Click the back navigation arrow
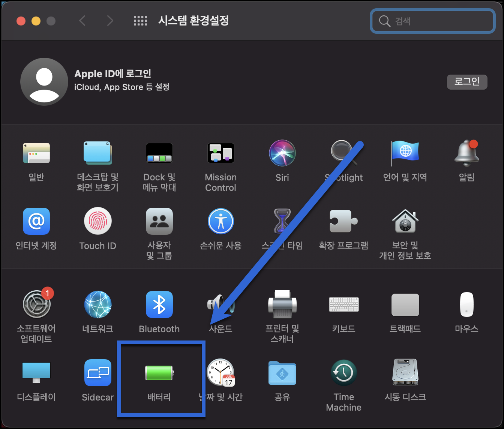Image resolution: width=504 pixels, height=429 pixels. [x=82, y=21]
